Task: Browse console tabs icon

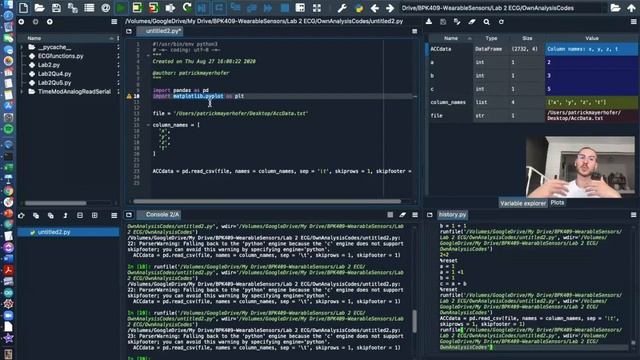Action: pos(129,215)
